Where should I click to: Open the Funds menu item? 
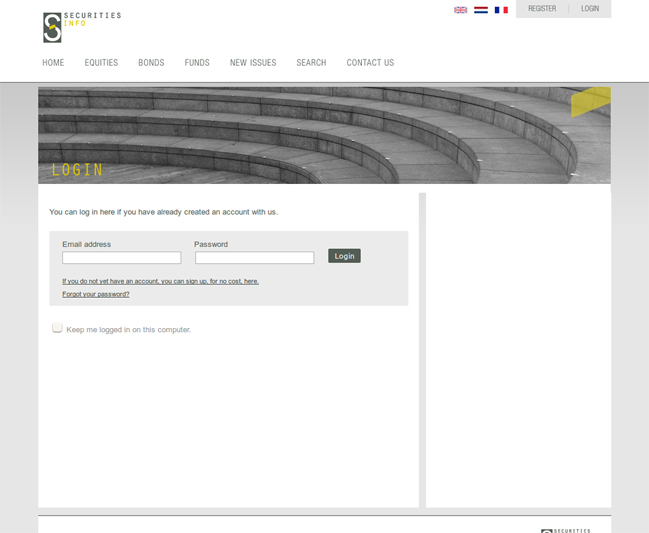coord(197,62)
